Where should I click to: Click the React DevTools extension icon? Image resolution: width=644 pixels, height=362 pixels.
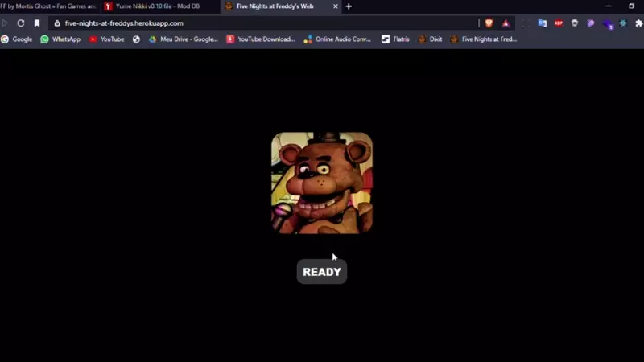[x=623, y=23]
